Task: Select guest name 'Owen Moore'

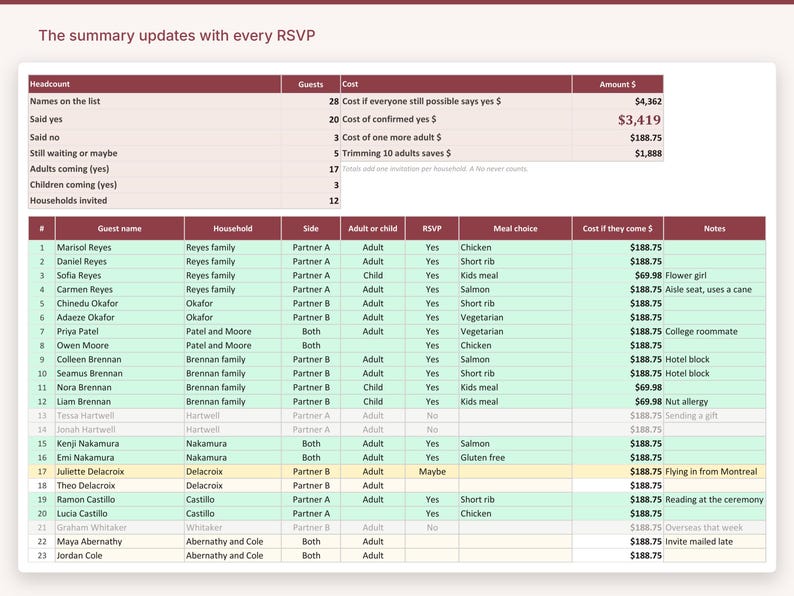Action: click(83, 345)
